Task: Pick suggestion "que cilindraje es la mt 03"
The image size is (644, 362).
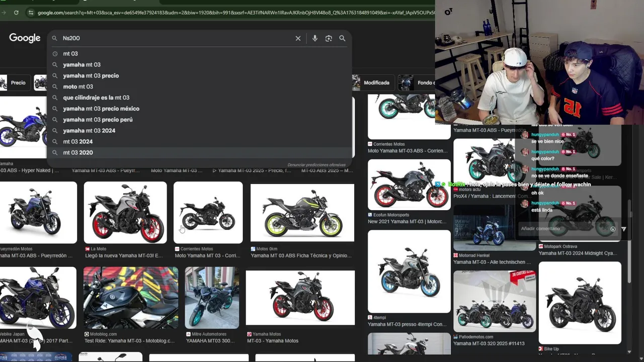Action: pos(200,98)
